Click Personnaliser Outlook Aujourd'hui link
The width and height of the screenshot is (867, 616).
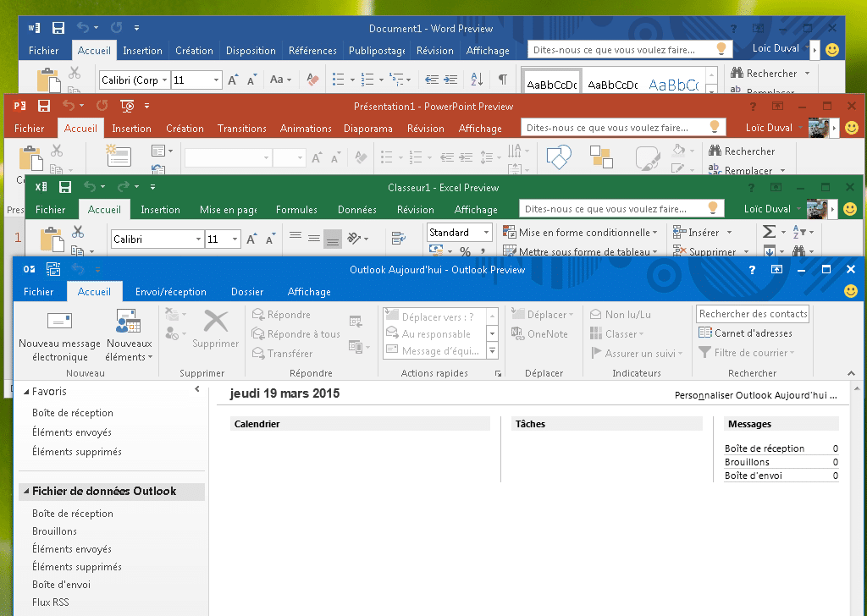pos(755,395)
